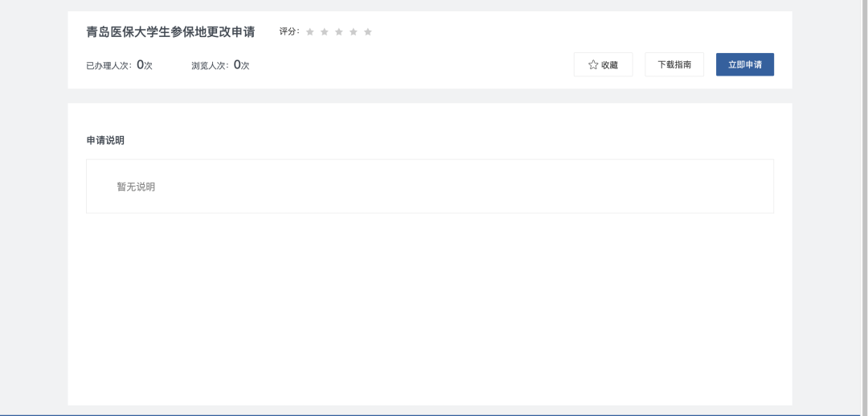The height and width of the screenshot is (416, 868).
Task: Select the 浏览人次 label
Action: [x=211, y=66]
